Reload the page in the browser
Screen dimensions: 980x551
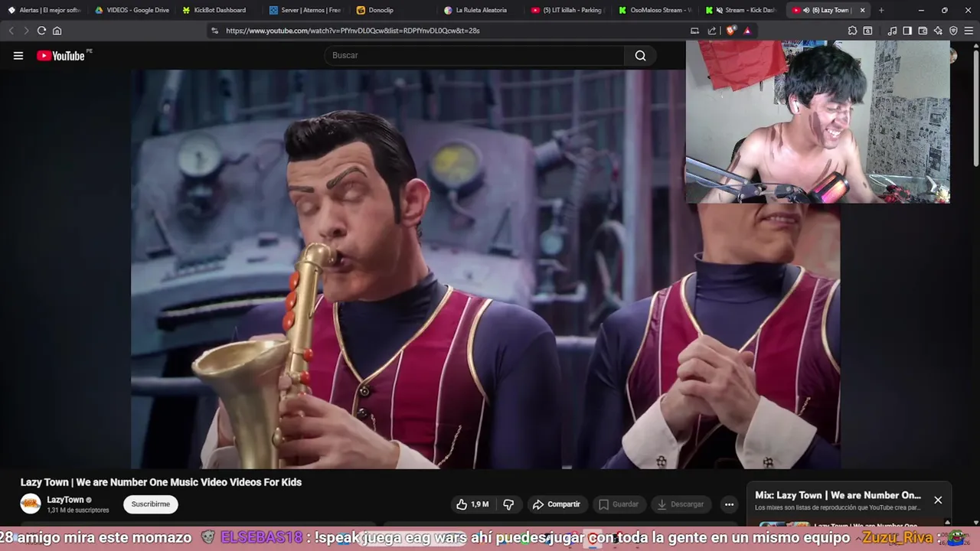(41, 31)
